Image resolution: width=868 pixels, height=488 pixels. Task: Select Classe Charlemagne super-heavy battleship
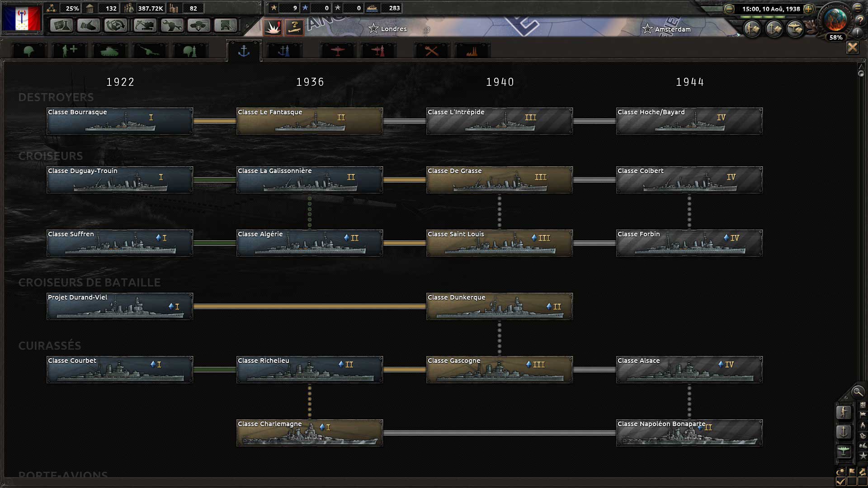310,432
